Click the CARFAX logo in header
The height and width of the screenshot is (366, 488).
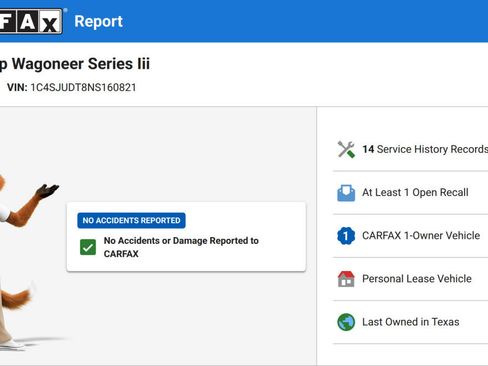tap(31, 21)
